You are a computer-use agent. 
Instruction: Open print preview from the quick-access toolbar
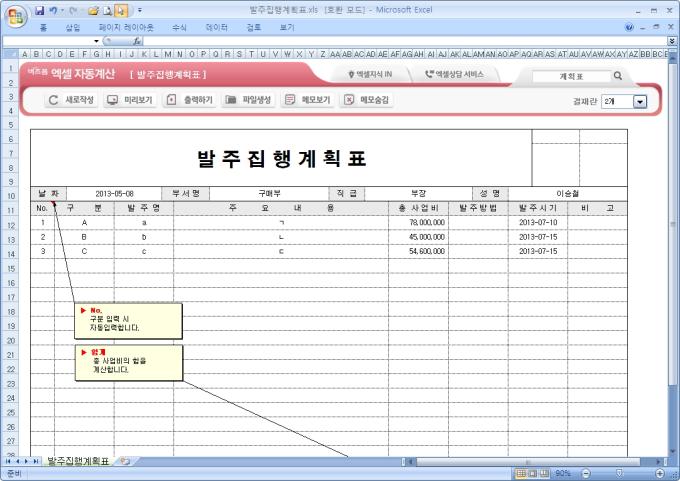click(x=107, y=10)
